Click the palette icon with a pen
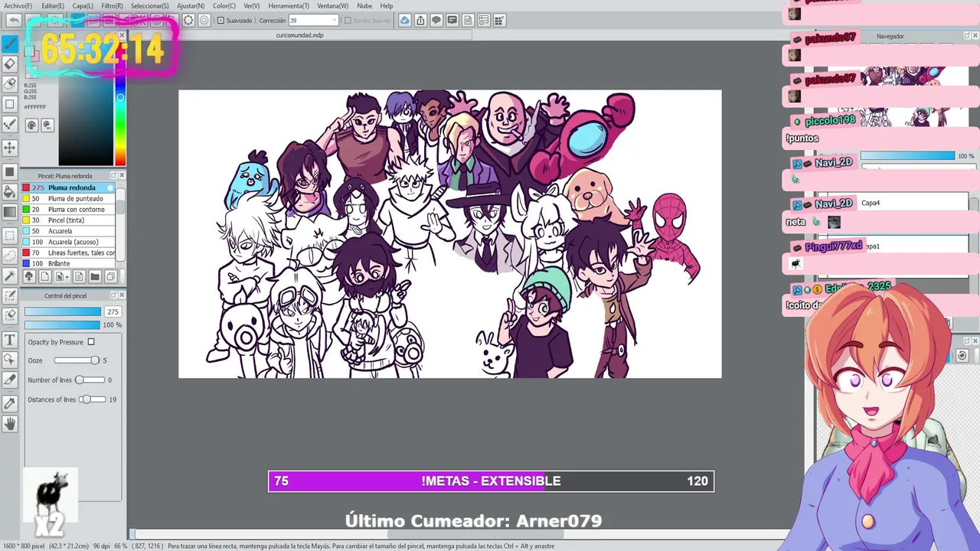Image resolution: width=980 pixels, height=551 pixels. pyautogui.click(x=46, y=125)
